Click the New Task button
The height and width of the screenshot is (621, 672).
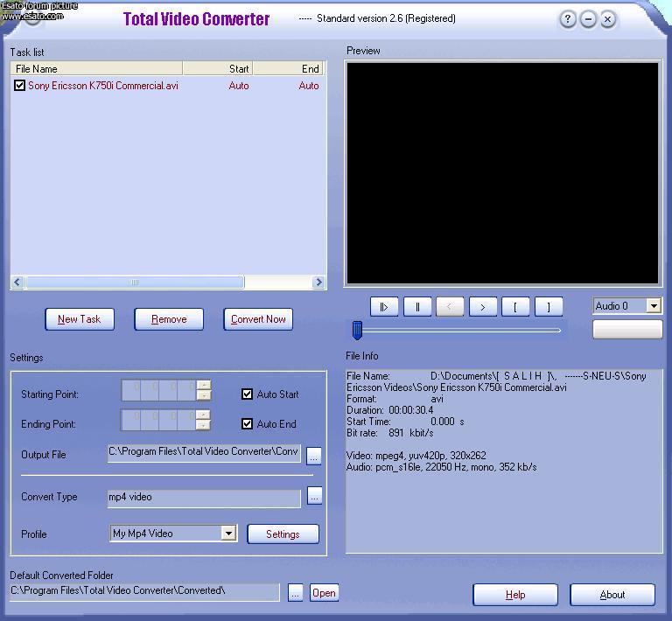pyautogui.click(x=80, y=319)
